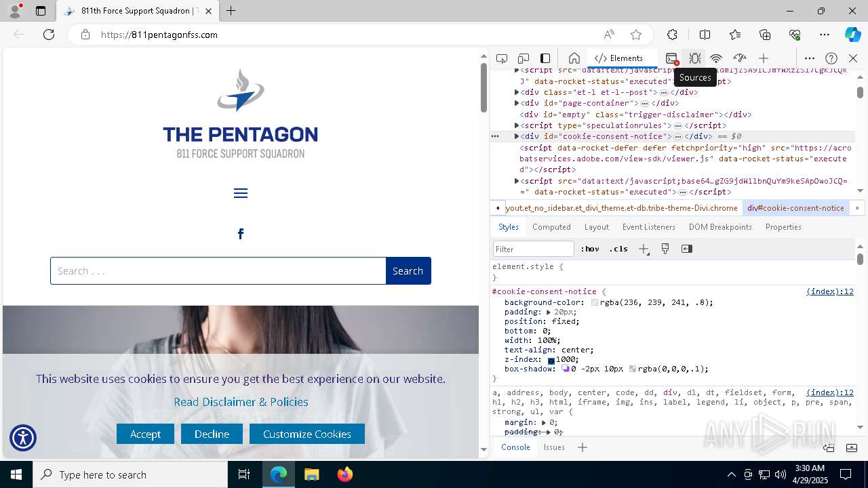The width and height of the screenshot is (868, 488).
Task: Toggle Edge split screen view
Action: click(x=705, y=35)
